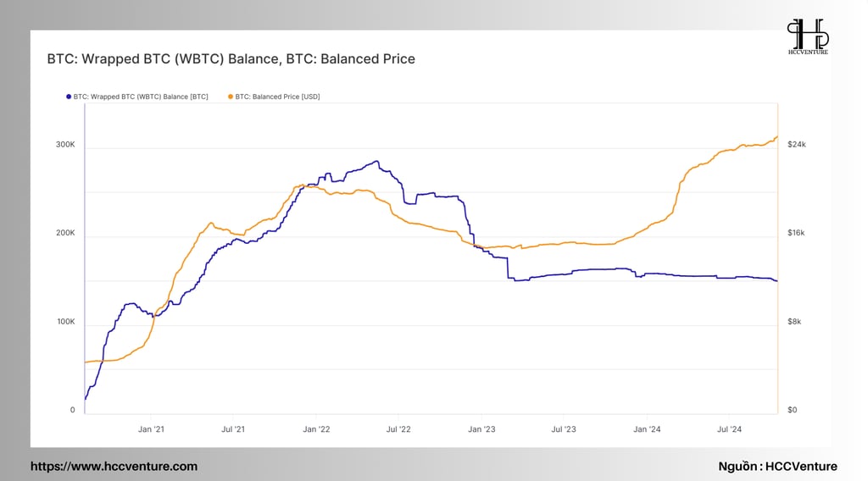The image size is (868, 481).
Task: Select the Jan '22 x-axis label
Action: (316, 429)
